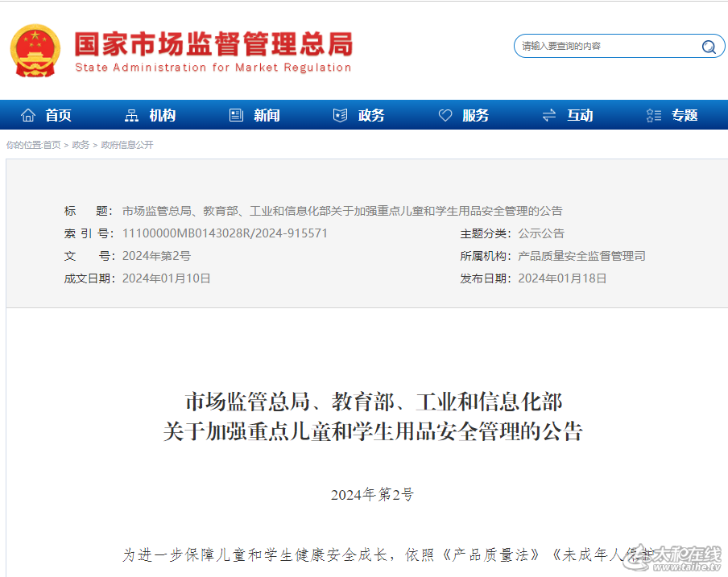Click the heart icon beside 服务

(445, 115)
